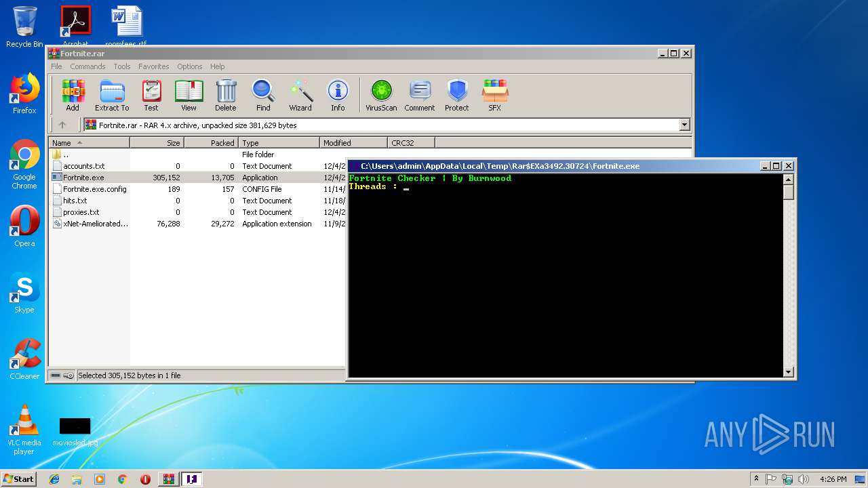Click the Delete trash can icon
Screen dimensions: 868x488
(x=226, y=96)
